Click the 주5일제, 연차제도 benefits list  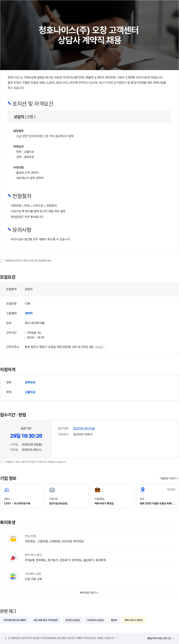[x=65, y=560]
